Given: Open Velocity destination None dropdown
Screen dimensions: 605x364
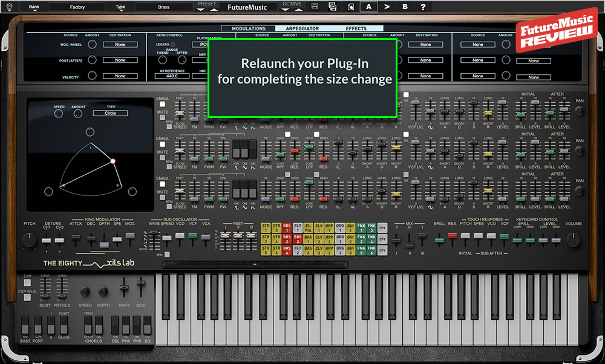Looking at the screenshot, I should click(120, 76).
